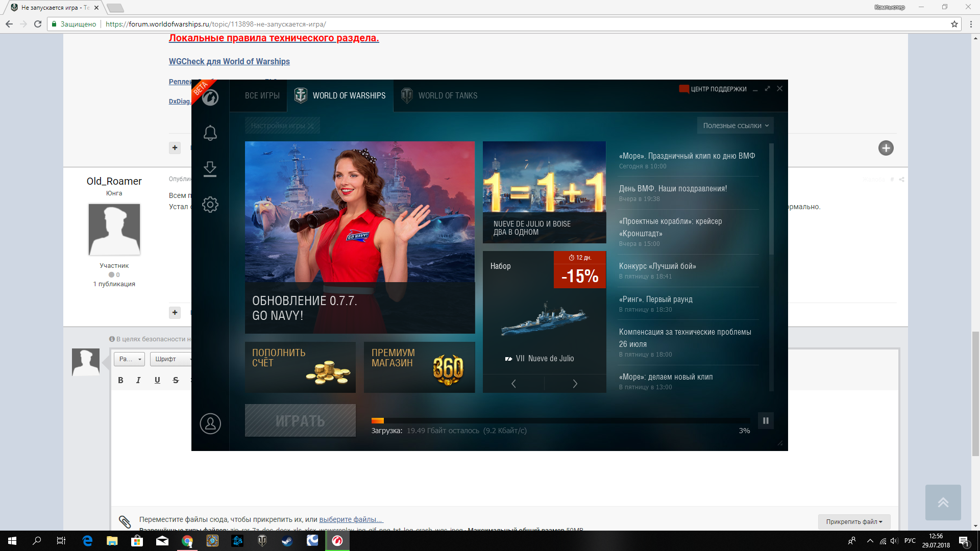Image resolution: width=980 pixels, height=551 pixels.
Task: Open the Шрифт font dropdown
Action: [x=171, y=359]
